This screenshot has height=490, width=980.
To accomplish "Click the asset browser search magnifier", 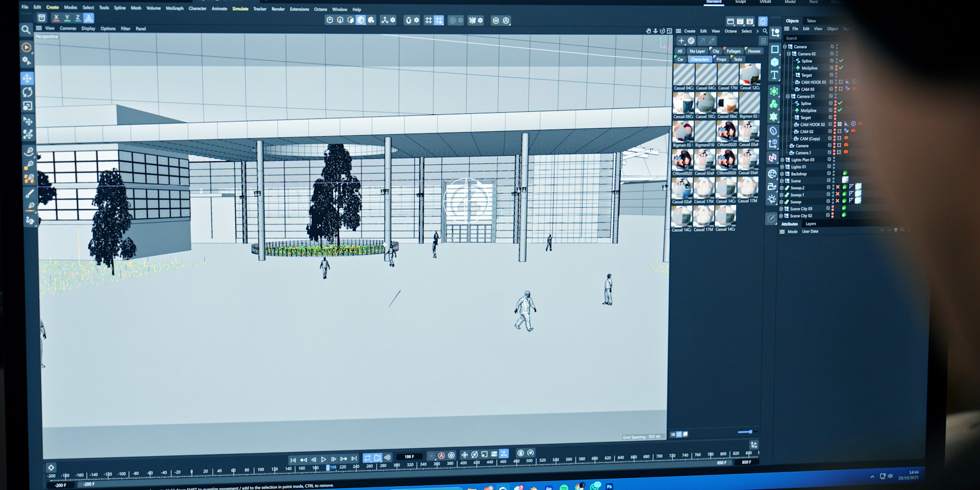I will 765,31.
